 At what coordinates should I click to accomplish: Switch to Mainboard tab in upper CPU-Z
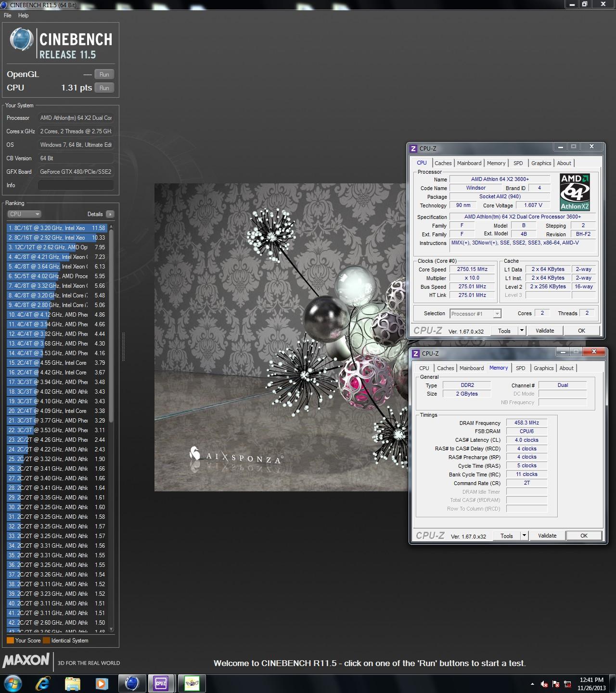click(469, 163)
